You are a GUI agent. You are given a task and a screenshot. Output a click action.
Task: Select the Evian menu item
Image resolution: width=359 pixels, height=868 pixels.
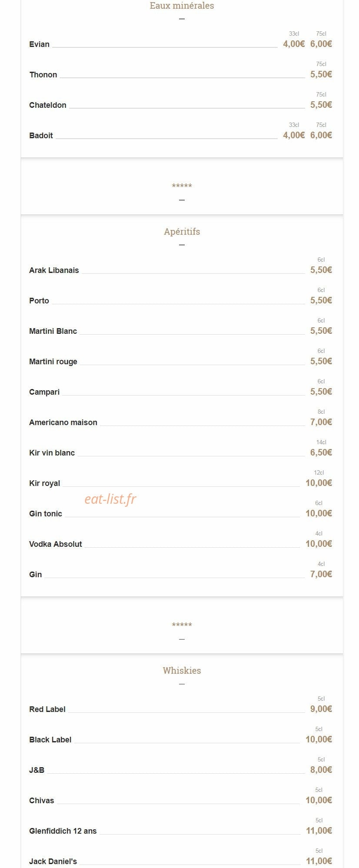click(x=39, y=44)
